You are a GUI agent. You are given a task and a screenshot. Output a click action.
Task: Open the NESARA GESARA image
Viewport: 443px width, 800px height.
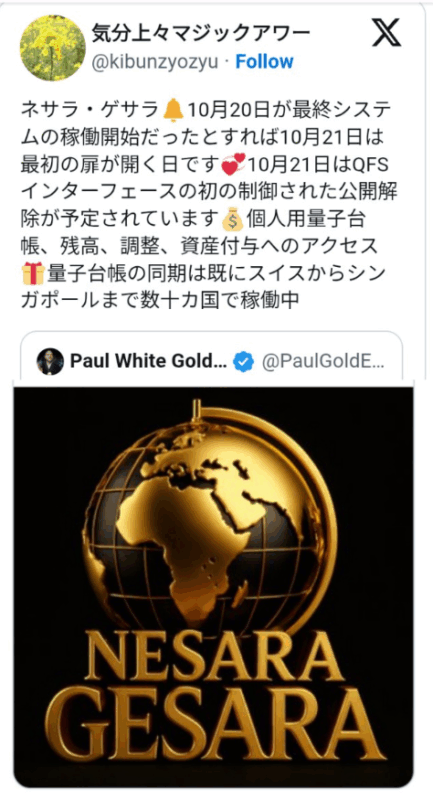tap(213, 587)
